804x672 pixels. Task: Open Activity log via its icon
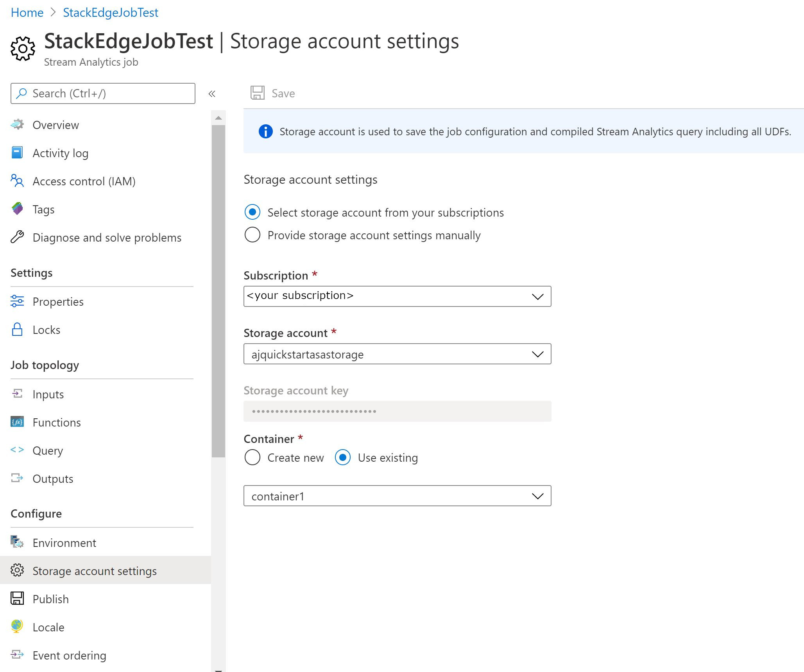tap(17, 153)
